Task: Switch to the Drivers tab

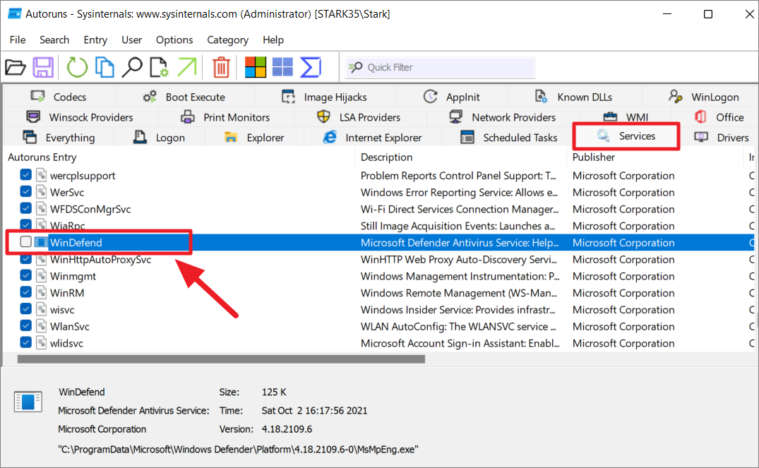Action: [x=722, y=137]
